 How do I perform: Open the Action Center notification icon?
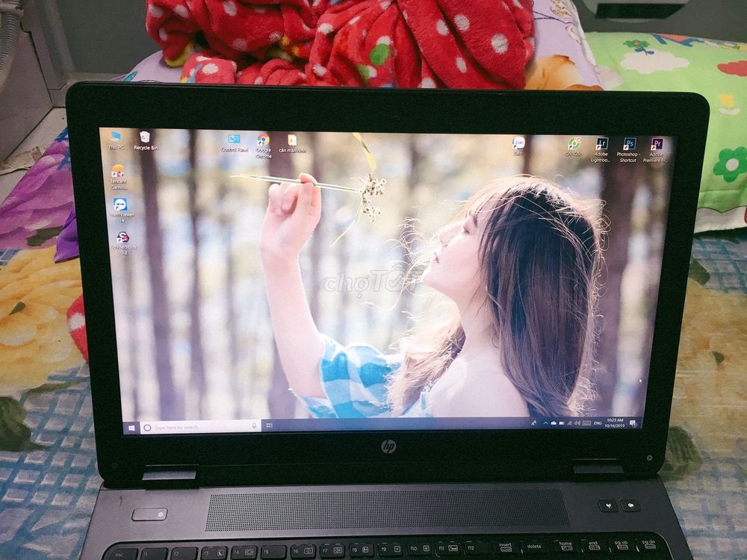click(x=633, y=423)
